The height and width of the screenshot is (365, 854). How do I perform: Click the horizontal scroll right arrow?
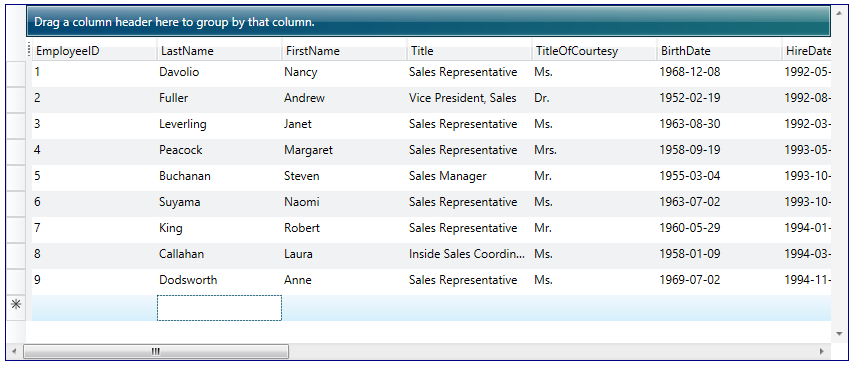click(822, 351)
